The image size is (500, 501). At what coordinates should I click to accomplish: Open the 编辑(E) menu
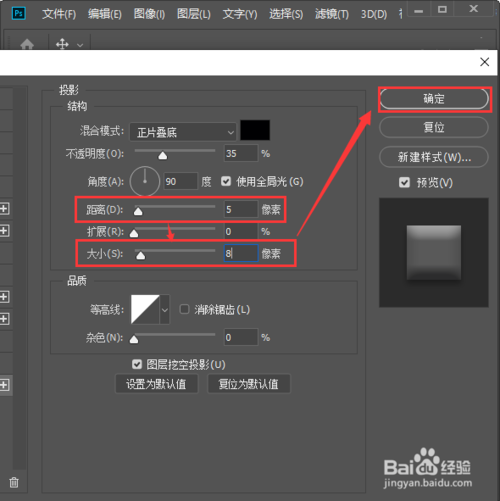105,14
